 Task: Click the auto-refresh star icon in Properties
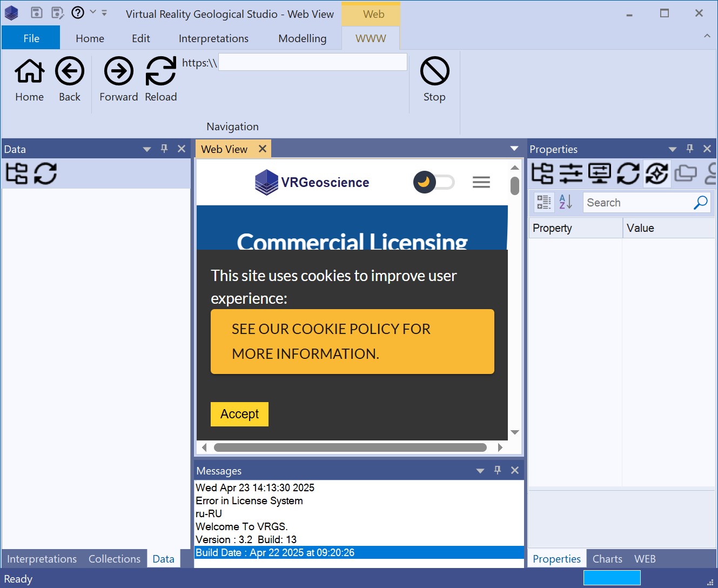click(x=657, y=173)
